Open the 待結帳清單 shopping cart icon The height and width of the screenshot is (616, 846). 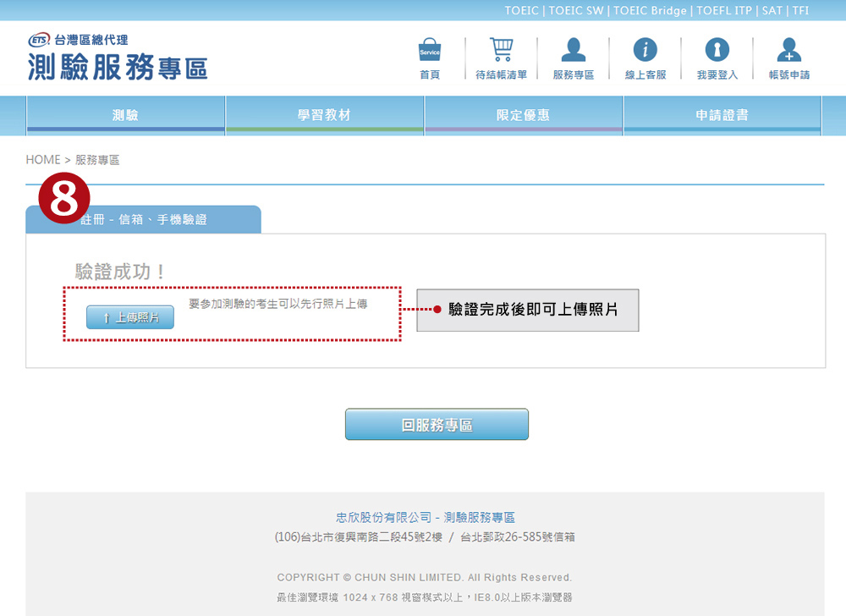click(x=501, y=52)
